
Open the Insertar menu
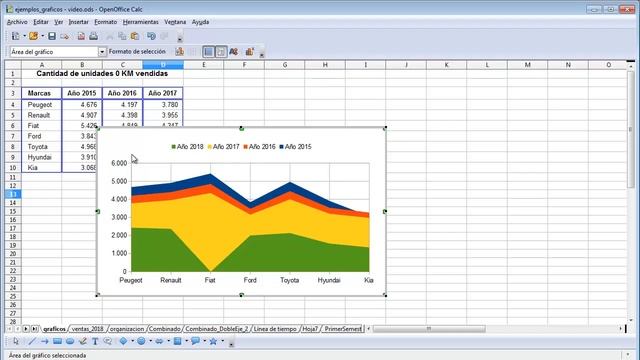(x=78, y=22)
